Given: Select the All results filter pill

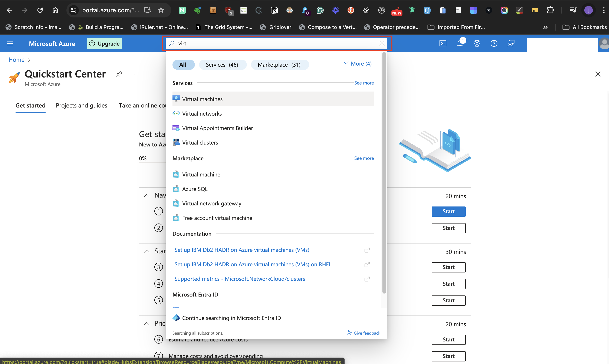Looking at the screenshot, I should click(x=183, y=64).
